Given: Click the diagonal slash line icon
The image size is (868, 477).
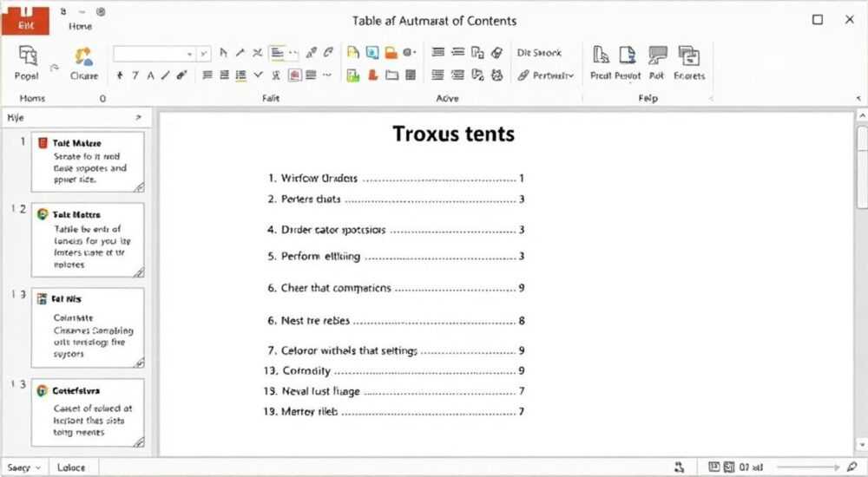Looking at the screenshot, I should click(166, 75).
